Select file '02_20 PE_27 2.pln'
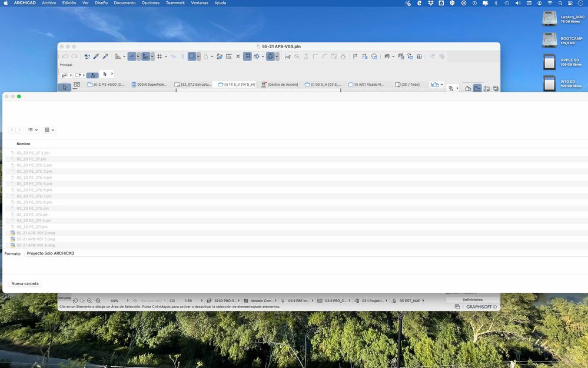Screen dimensions: 588x368 (33, 153)
